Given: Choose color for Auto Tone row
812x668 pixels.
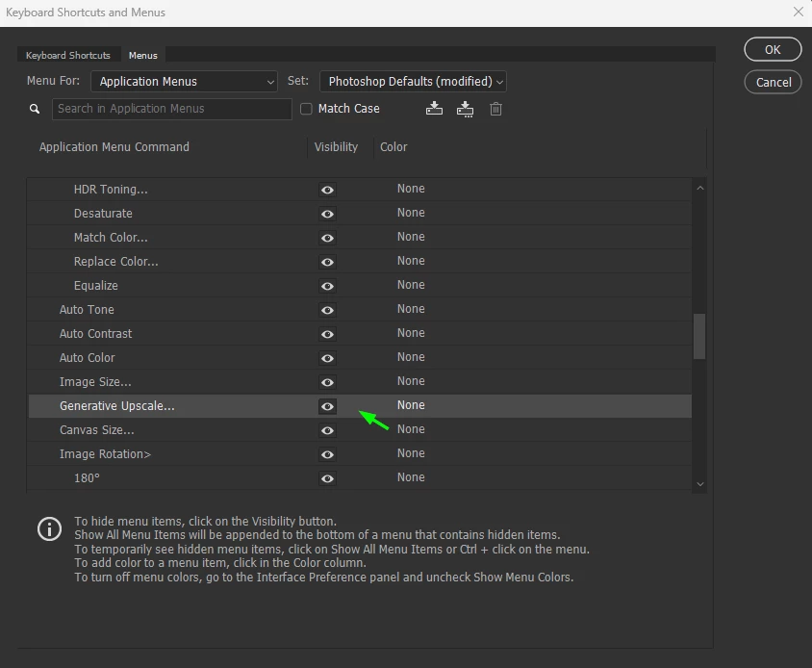Looking at the screenshot, I should pos(411,309).
